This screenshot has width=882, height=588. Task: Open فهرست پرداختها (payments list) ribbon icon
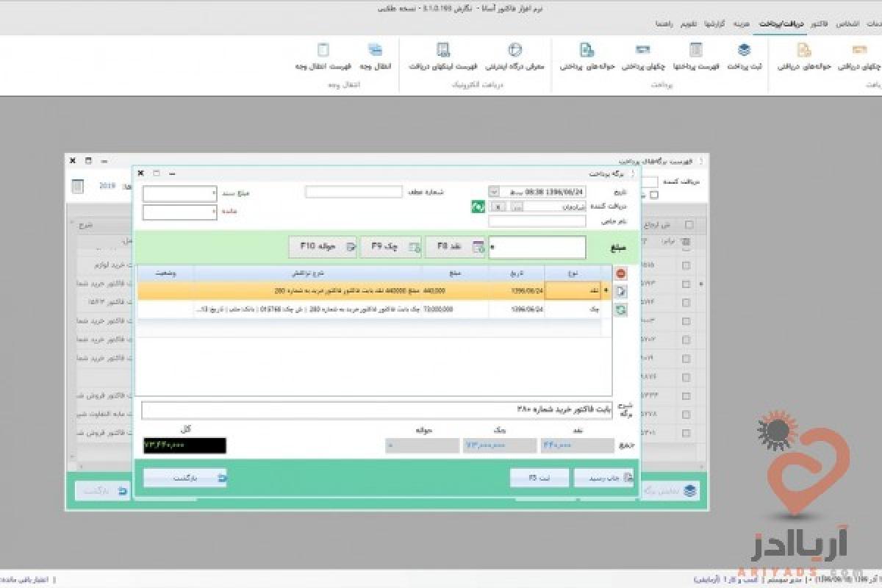click(695, 57)
